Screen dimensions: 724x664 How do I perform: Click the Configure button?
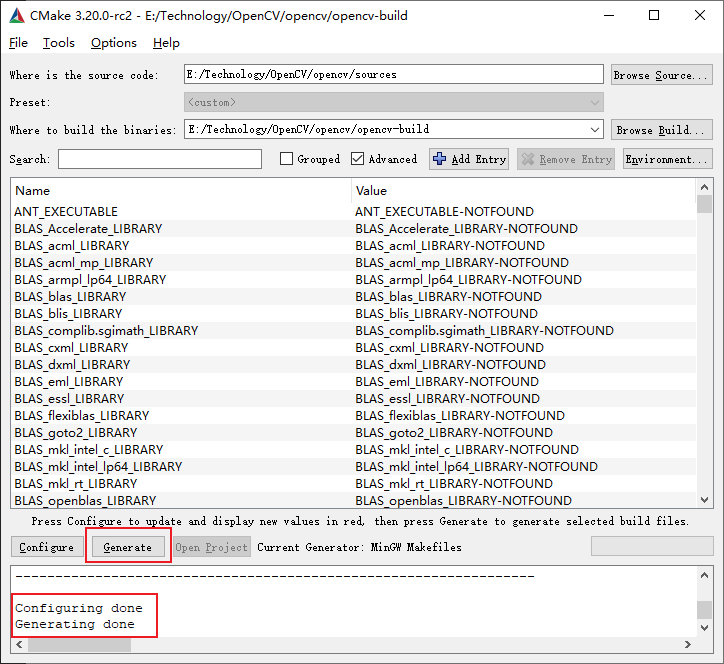tap(47, 547)
